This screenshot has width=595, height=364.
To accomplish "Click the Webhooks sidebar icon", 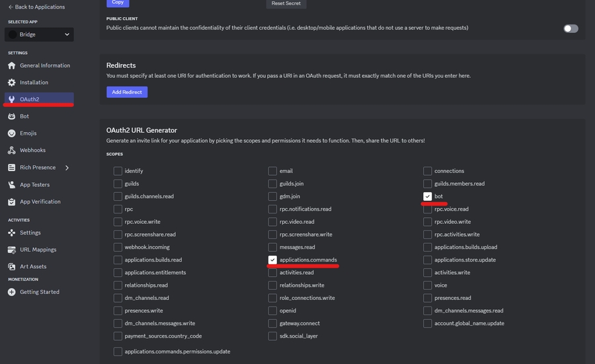I will (11, 150).
